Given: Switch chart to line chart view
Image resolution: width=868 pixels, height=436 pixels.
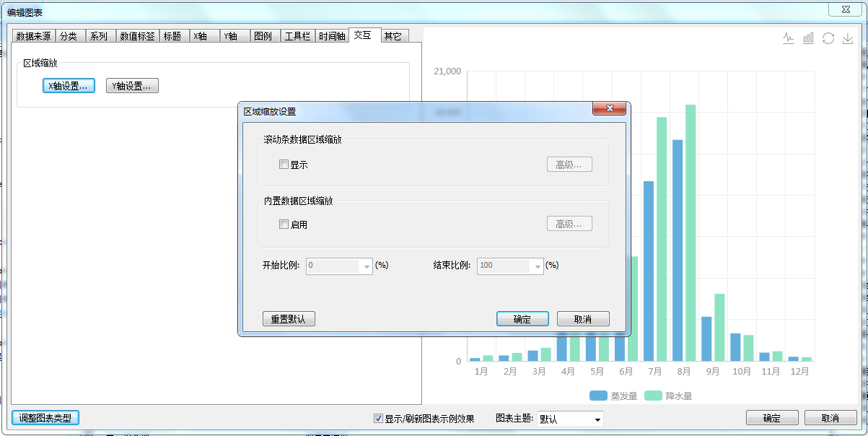Looking at the screenshot, I should [789, 38].
